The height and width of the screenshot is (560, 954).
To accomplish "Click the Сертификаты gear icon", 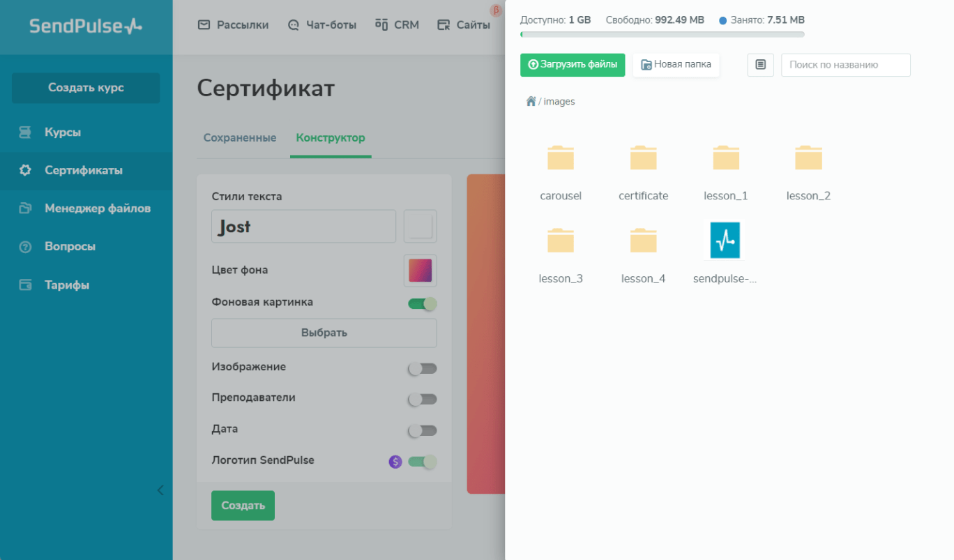I will [26, 170].
